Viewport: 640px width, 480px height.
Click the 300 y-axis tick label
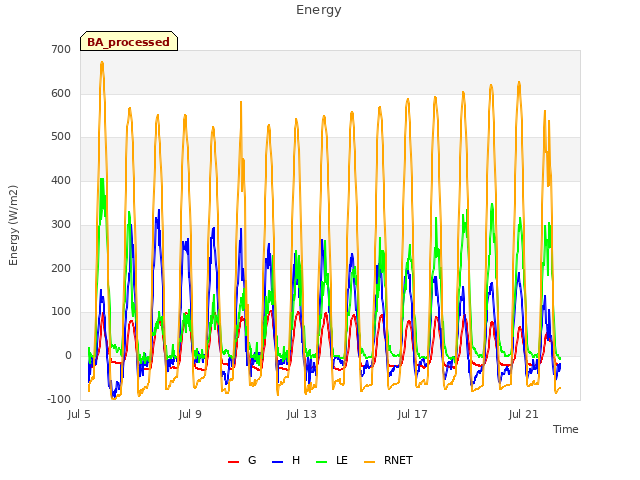click(x=61, y=224)
